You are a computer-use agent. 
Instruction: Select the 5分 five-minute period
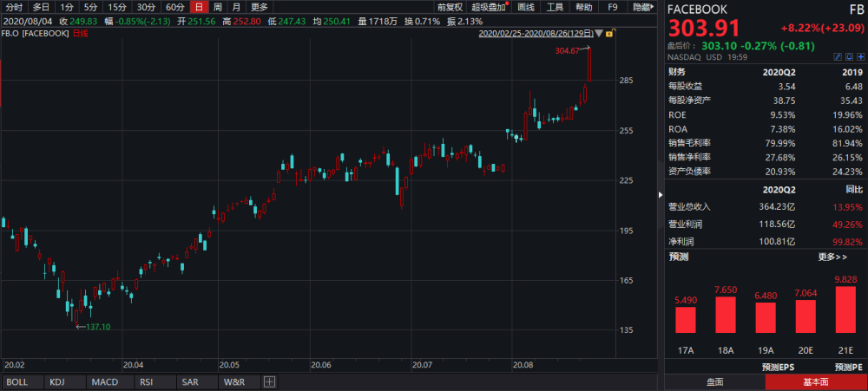pos(91,7)
